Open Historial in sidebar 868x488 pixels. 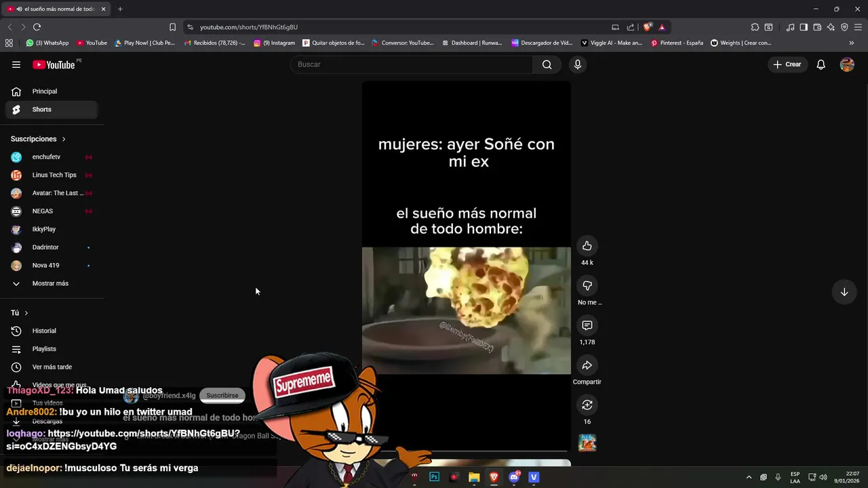[x=50, y=331]
